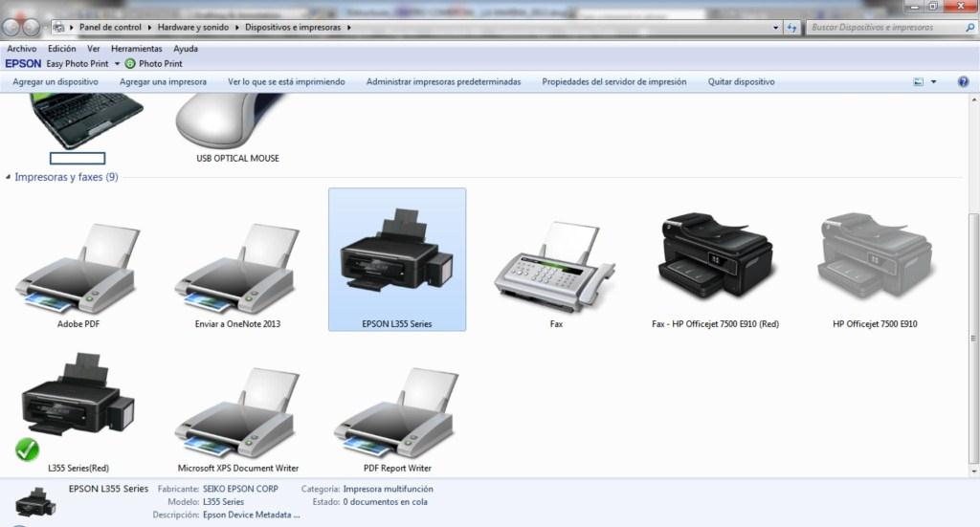Expand the arrow after Hardware y sonido
980x527 pixels.
pyautogui.click(x=237, y=28)
